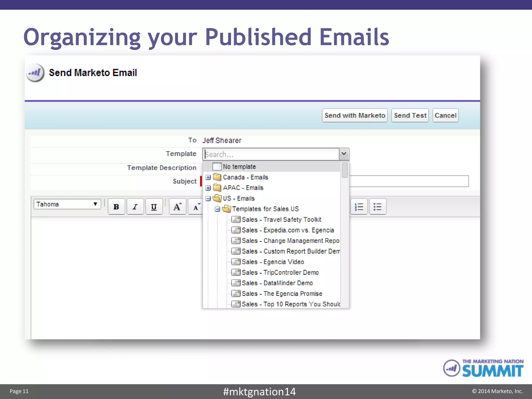
Task: Select Sales - TripController Demo template
Action: 280,272
